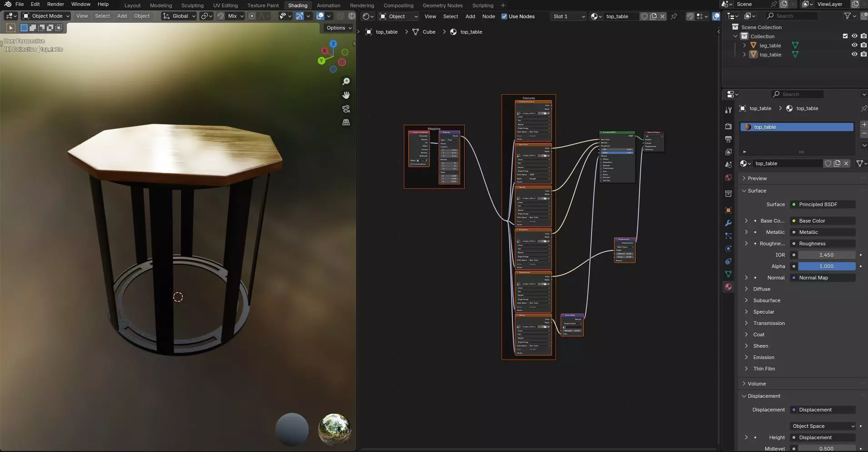Screen dimensions: 868x452
Task: Toggle gizmo display in 3D viewport header
Action: [x=300, y=16]
